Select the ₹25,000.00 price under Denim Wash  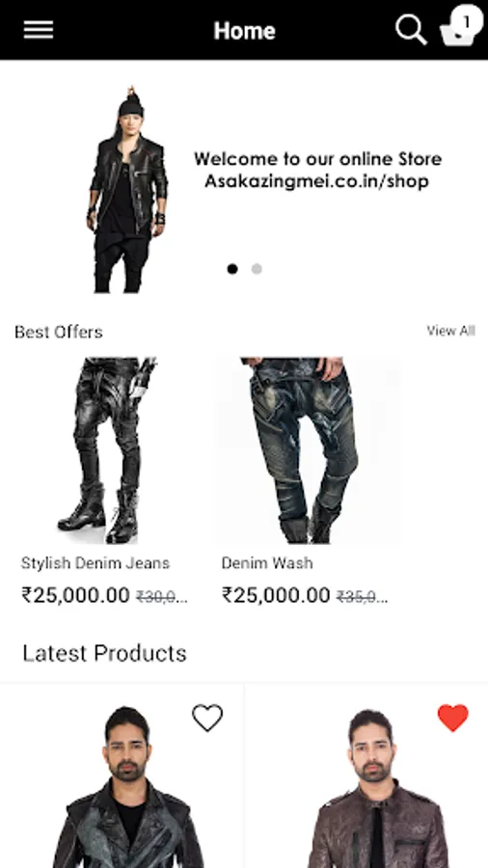point(276,595)
